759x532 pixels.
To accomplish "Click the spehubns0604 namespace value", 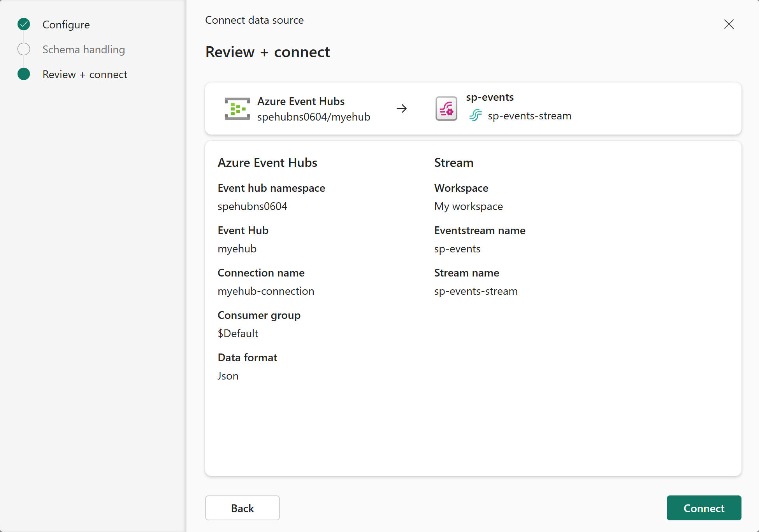I will tap(253, 206).
